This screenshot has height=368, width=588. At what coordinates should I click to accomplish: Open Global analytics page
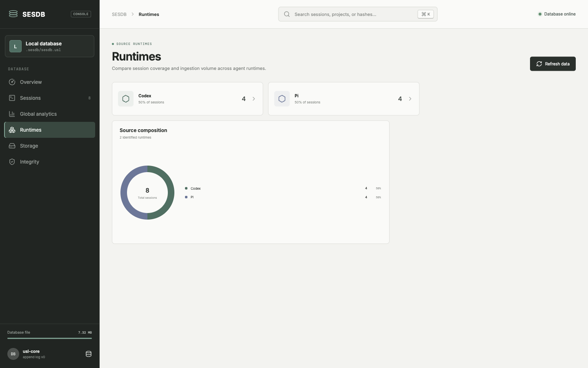(49, 114)
